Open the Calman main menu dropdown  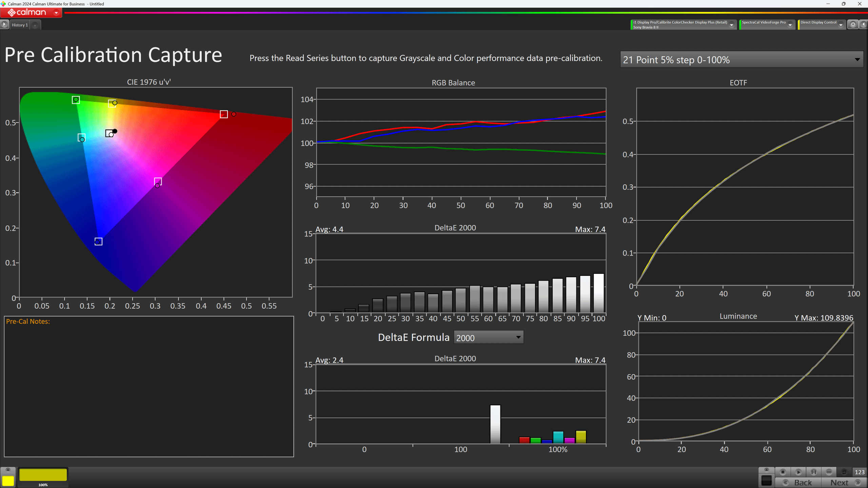click(x=56, y=13)
